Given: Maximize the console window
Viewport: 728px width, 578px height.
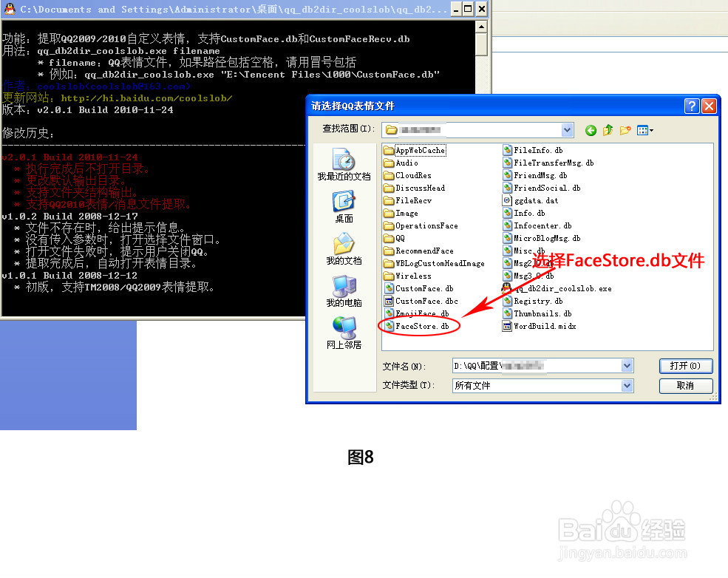Looking at the screenshot, I should [468, 9].
